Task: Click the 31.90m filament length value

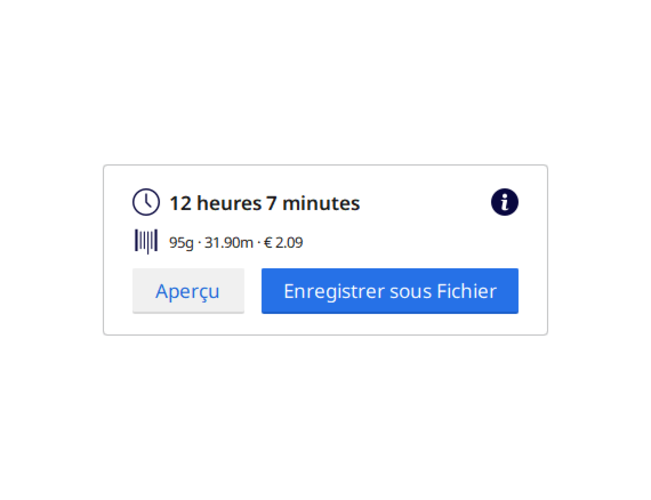Action: (228, 243)
